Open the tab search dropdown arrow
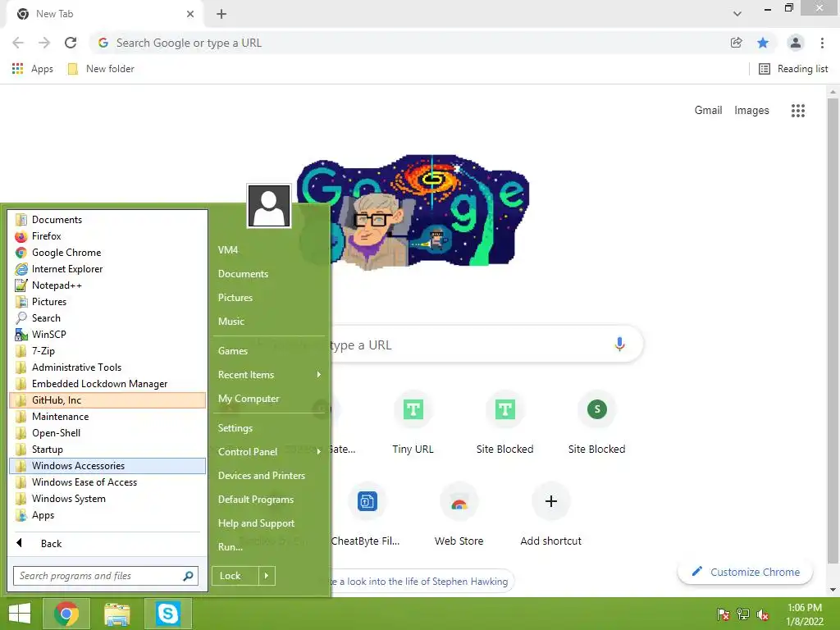 (737, 14)
